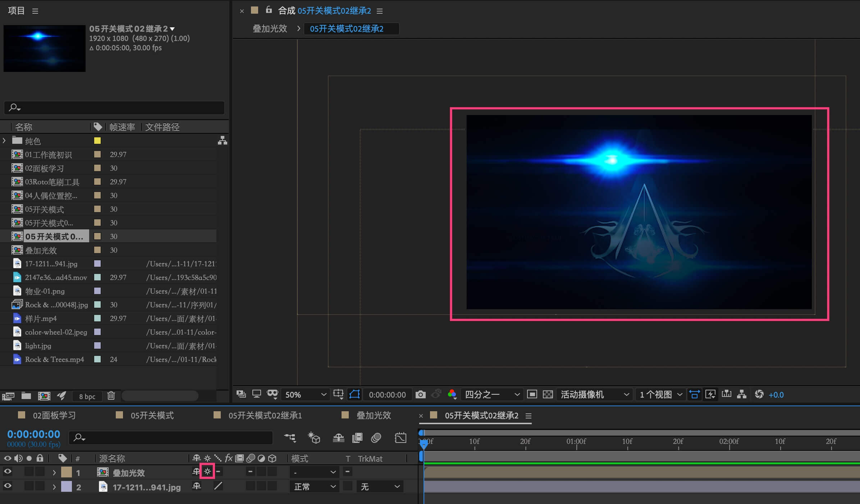Create a new folder in Project panel
The height and width of the screenshot is (504, 860).
(26, 396)
